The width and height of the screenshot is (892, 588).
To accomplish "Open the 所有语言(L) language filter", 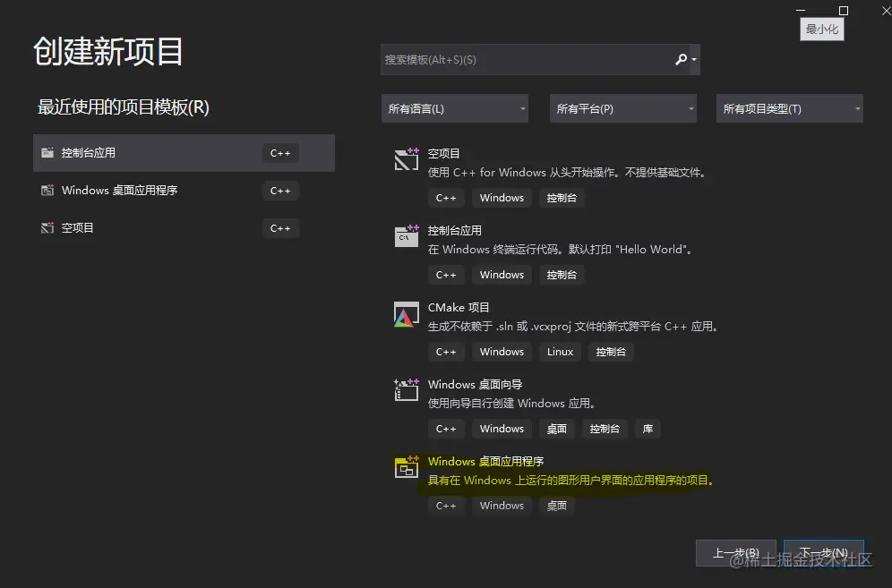I will (455, 108).
